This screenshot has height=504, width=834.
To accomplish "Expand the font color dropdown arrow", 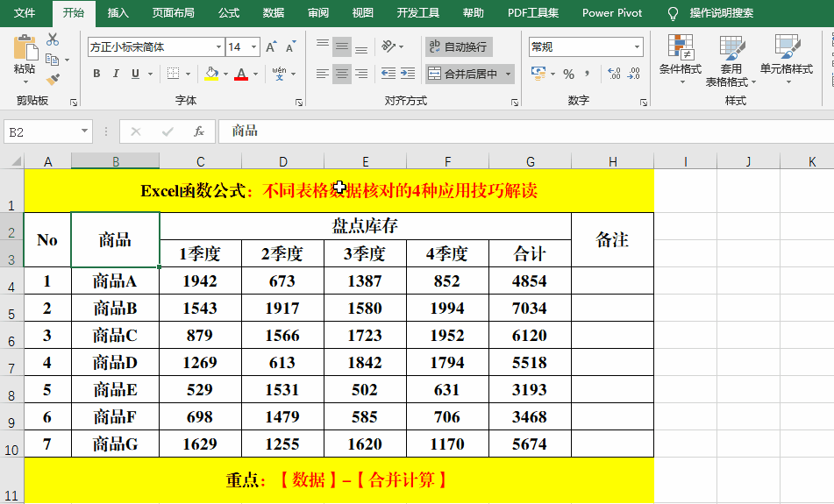I will point(255,74).
